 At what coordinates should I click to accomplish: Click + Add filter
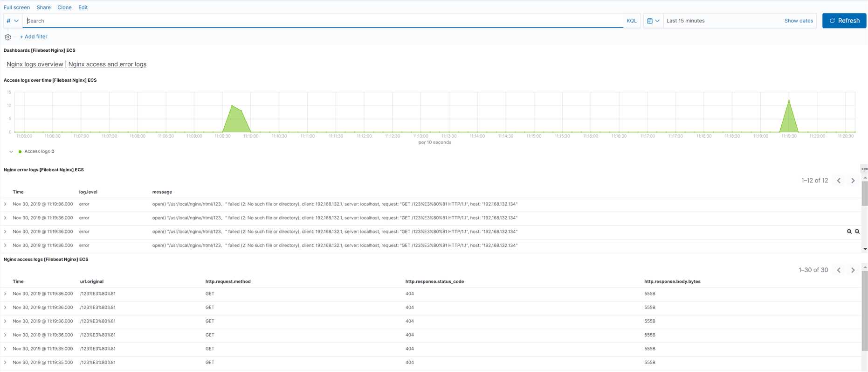(x=34, y=37)
